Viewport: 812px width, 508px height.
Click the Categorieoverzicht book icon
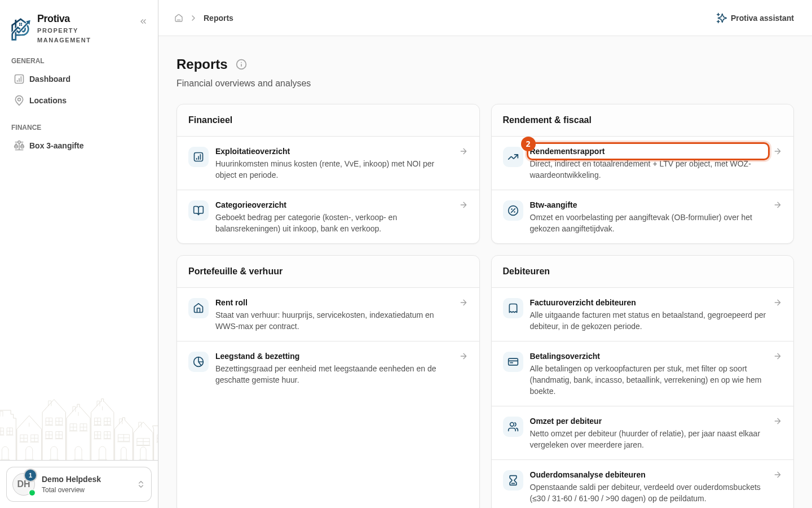pos(198,211)
